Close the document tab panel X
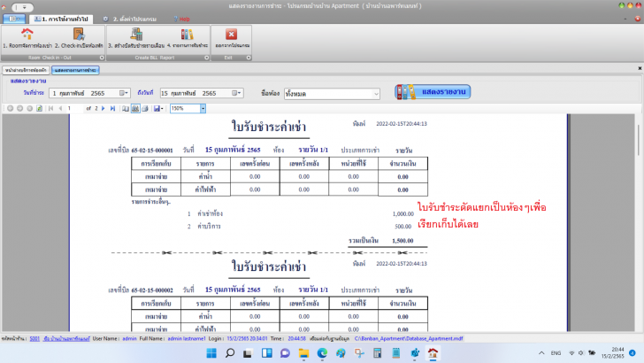The image size is (644, 363). [x=640, y=68]
